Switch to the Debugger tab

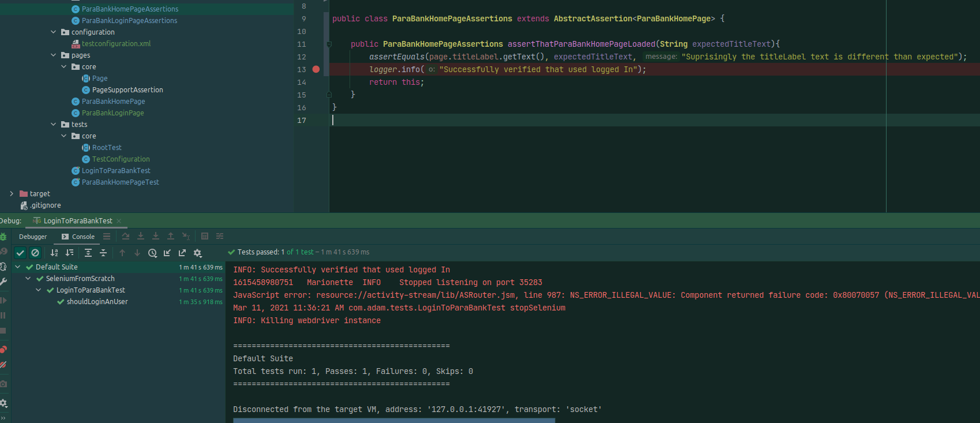pos(33,237)
